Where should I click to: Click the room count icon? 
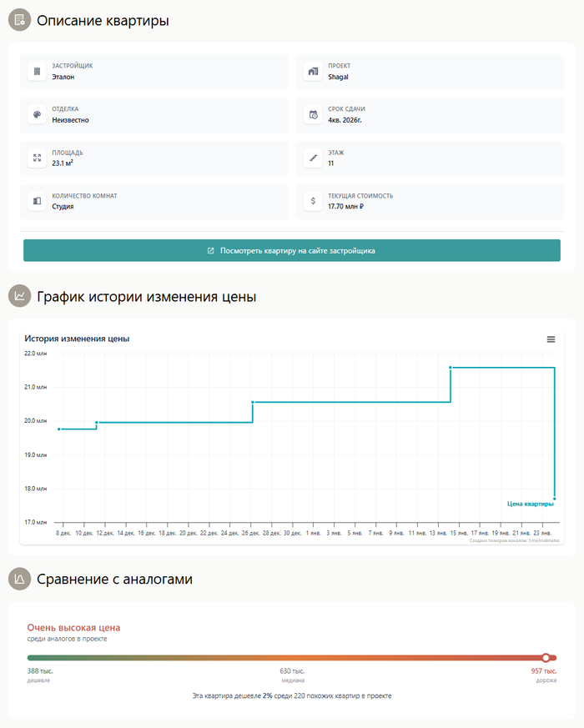[x=37, y=201]
